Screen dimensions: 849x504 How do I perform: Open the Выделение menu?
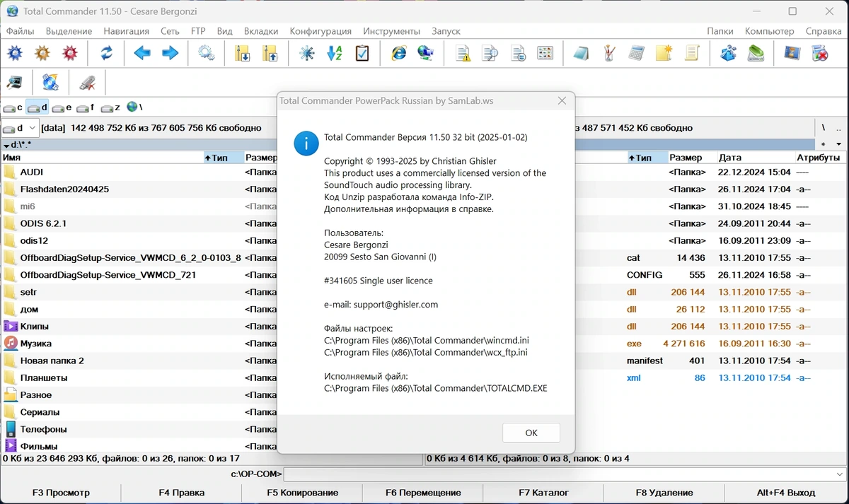pos(69,31)
